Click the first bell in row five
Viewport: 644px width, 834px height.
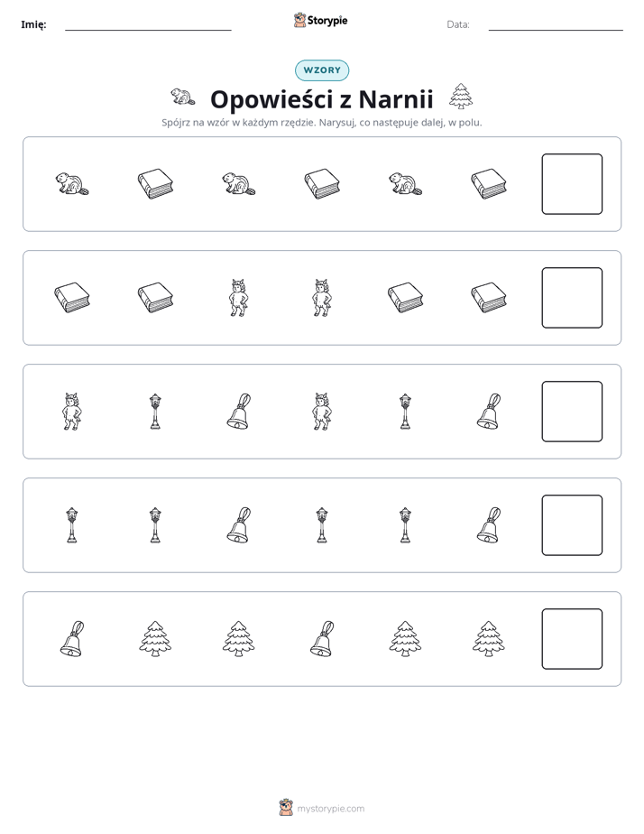click(x=72, y=639)
